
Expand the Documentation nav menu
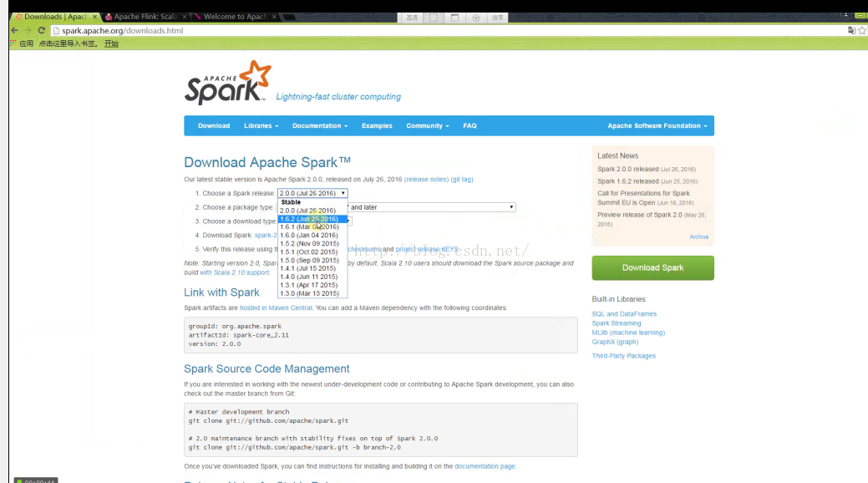tap(320, 125)
